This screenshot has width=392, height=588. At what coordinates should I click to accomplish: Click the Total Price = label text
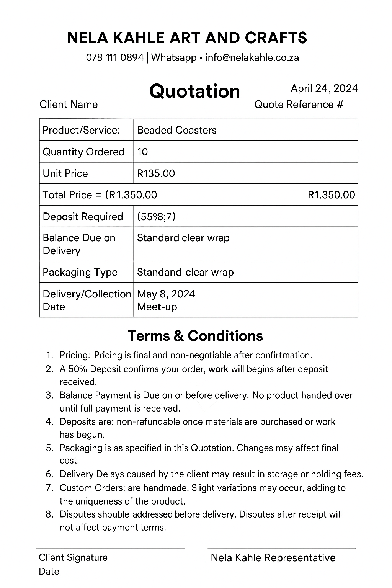click(72, 195)
